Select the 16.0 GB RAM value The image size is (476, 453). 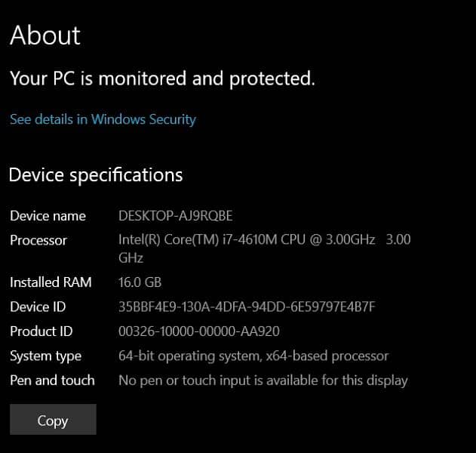pyautogui.click(x=140, y=282)
